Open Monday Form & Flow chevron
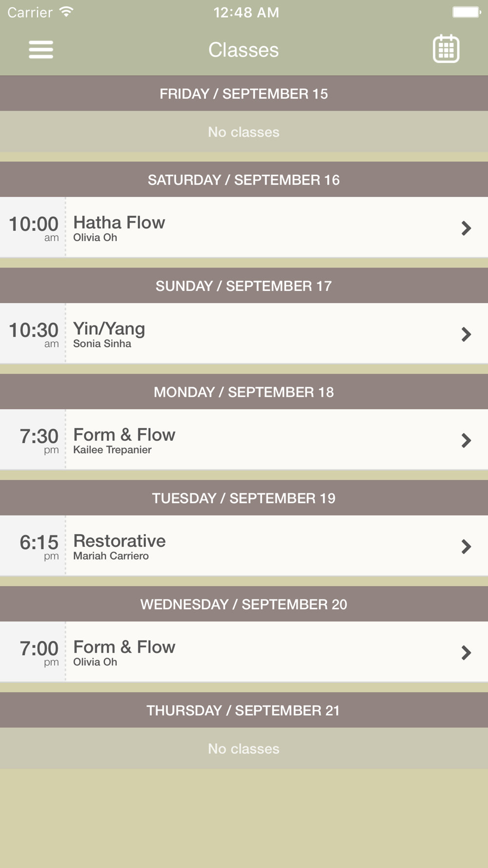This screenshot has height=868, width=488. pos(466,440)
